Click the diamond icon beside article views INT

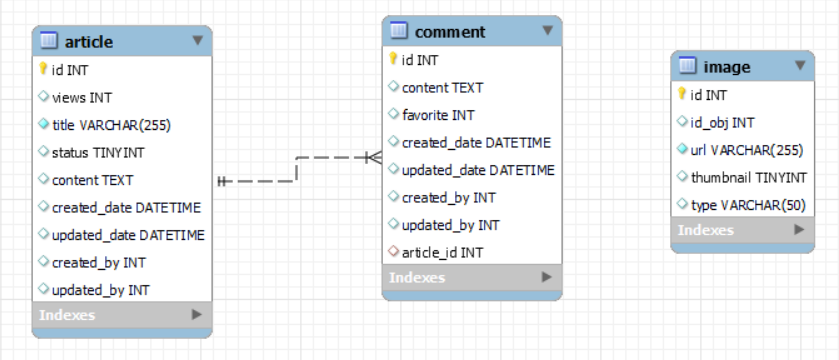point(43,97)
